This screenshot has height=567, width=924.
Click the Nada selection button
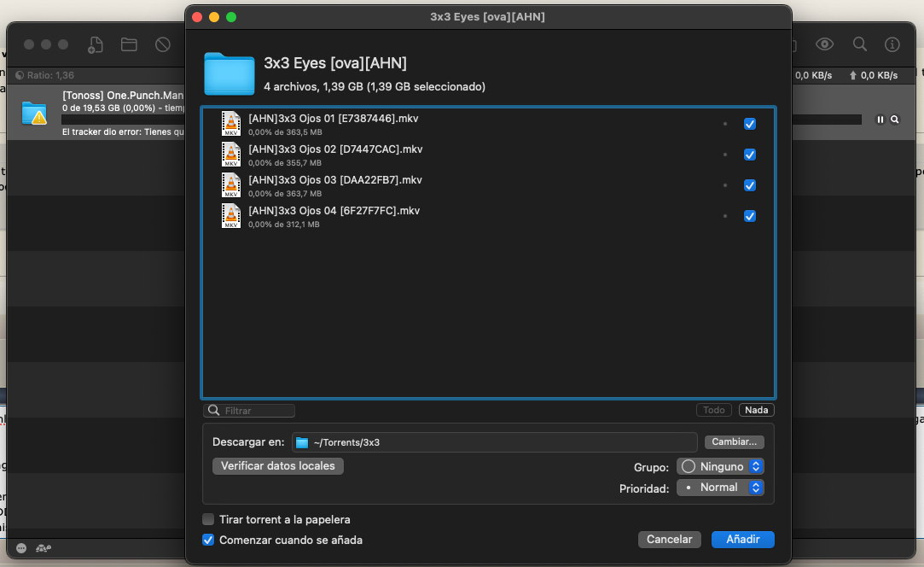click(x=756, y=410)
